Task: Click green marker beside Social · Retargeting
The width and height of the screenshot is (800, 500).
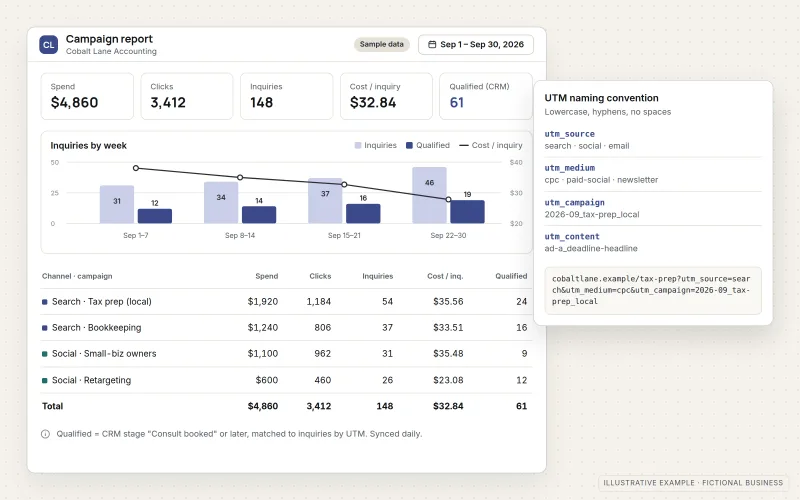Action: tap(45, 381)
